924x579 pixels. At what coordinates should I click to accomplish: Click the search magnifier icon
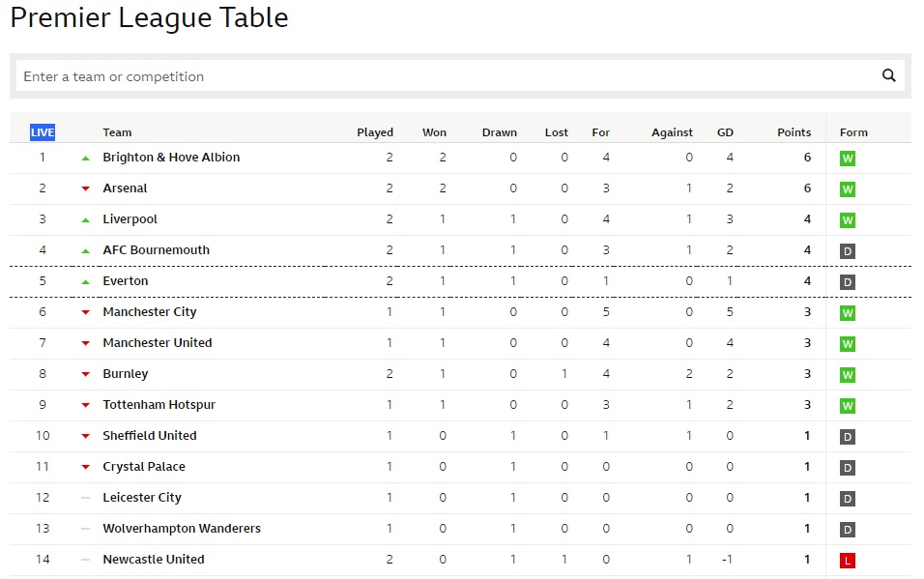pyautogui.click(x=888, y=75)
